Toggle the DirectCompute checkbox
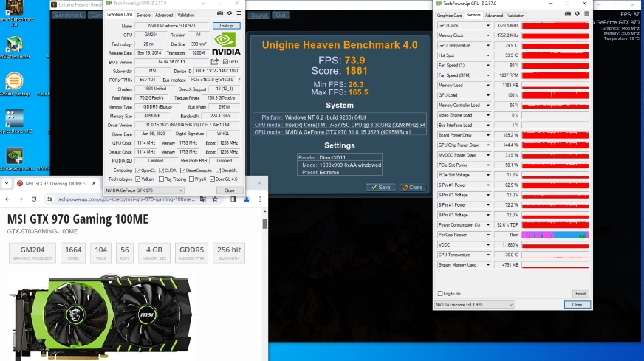The image size is (644, 361). pyautogui.click(x=182, y=171)
